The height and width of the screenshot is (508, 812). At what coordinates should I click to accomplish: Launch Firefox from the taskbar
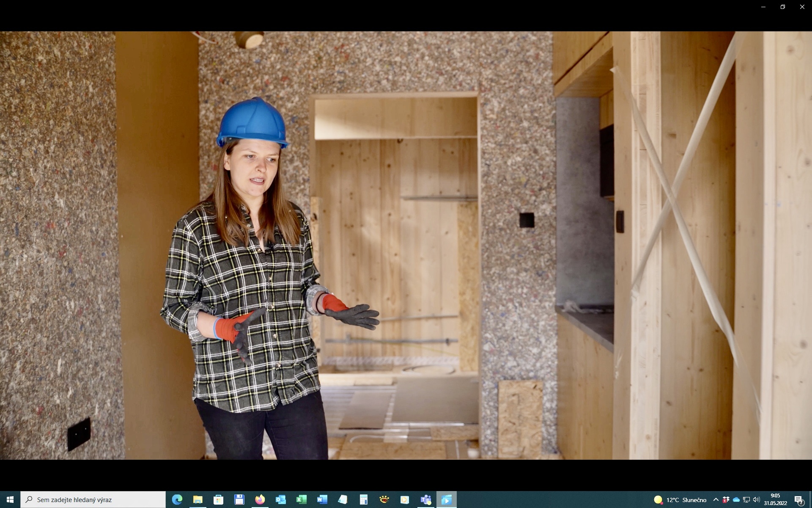click(x=260, y=500)
